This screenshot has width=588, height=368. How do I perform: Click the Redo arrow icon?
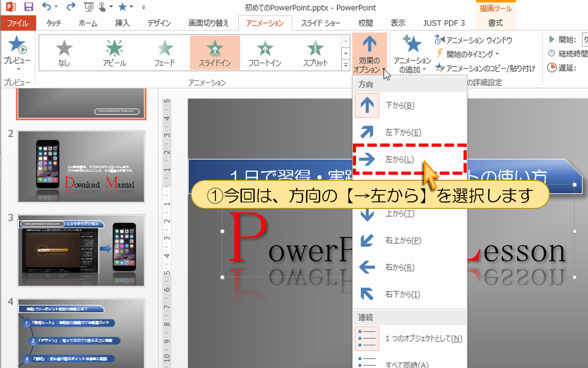point(71,7)
